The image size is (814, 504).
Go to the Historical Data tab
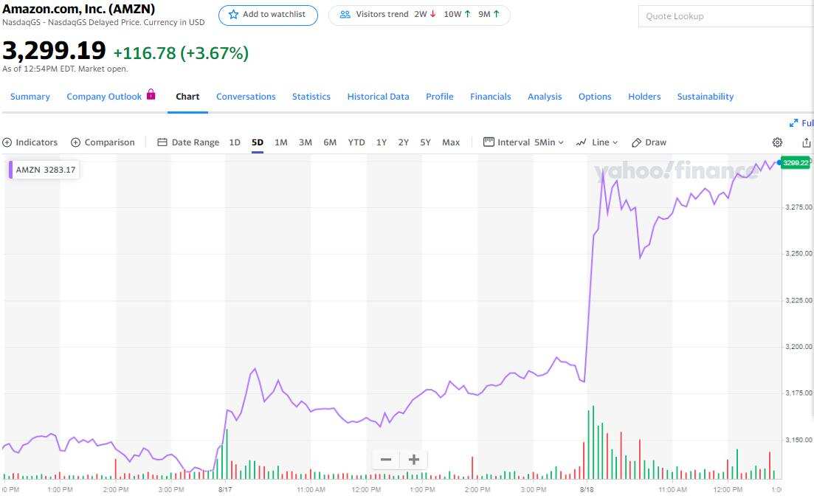click(x=379, y=97)
